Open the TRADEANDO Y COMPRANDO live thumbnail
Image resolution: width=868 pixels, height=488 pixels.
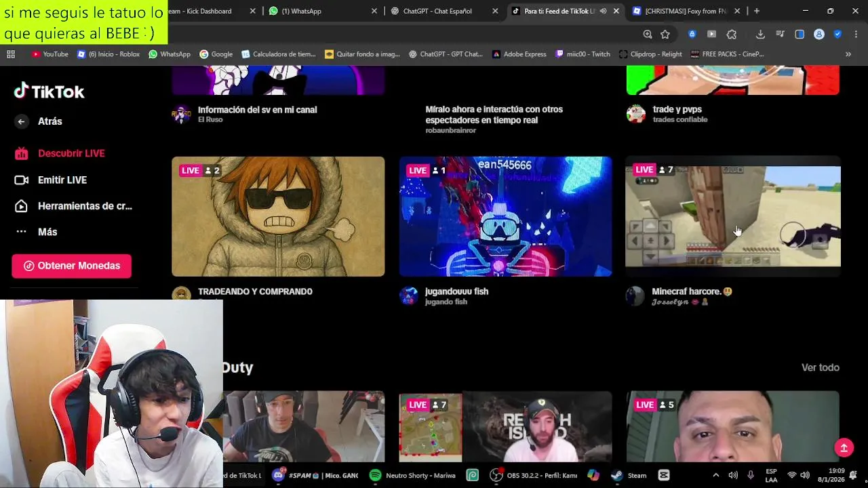tap(278, 216)
